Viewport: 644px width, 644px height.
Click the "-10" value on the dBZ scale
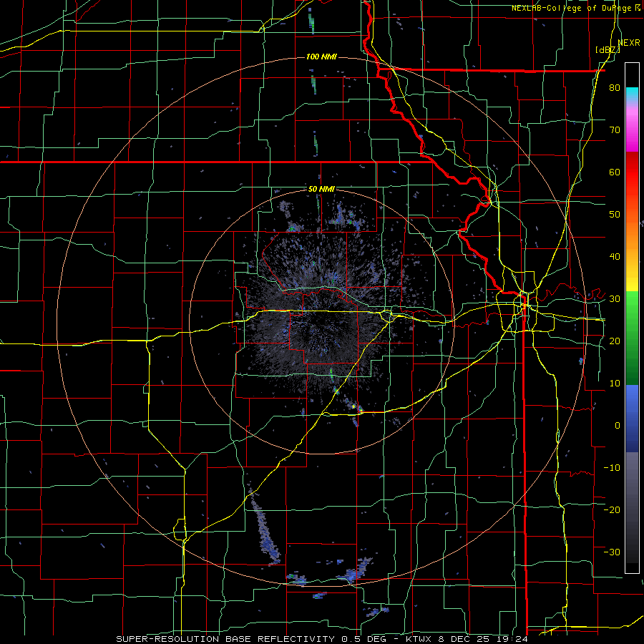pos(612,467)
